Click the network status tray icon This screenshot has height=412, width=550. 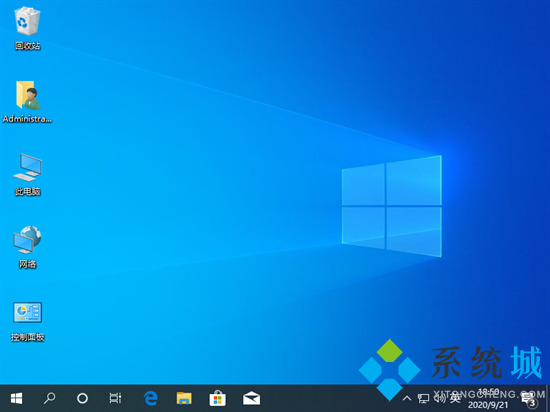(424, 398)
